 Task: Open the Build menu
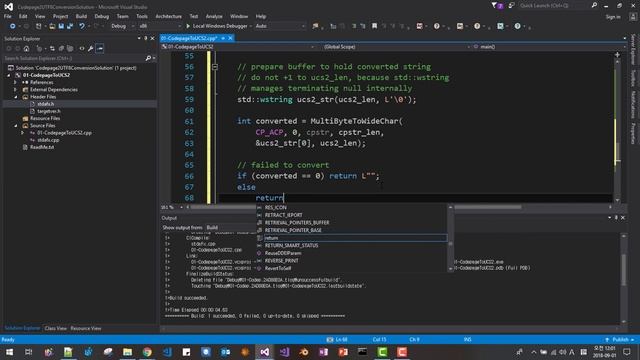point(81,16)
